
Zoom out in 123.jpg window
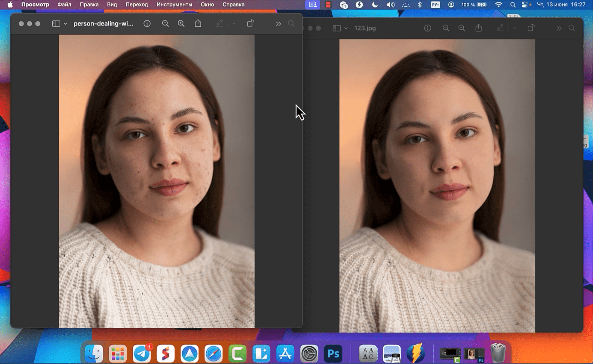[446, 28]
